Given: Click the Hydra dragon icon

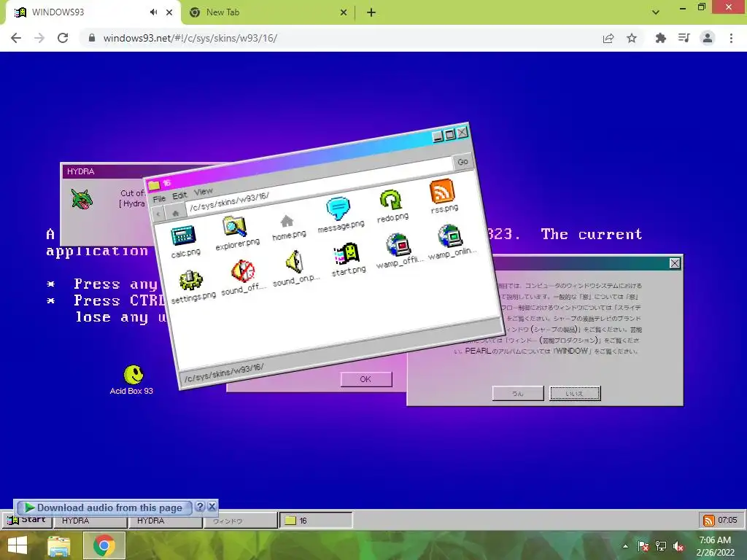Looking at the screenshot, I should (x=82, y=199).
